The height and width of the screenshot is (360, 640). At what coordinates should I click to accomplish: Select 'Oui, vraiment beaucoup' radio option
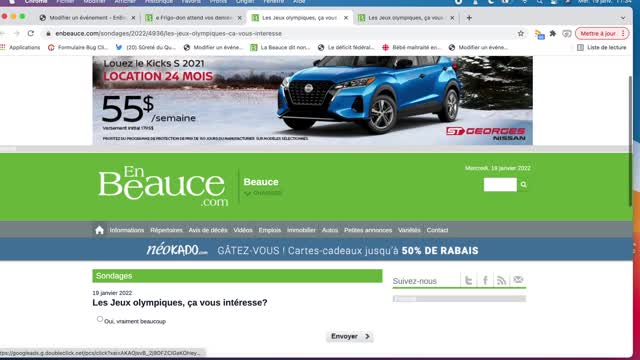point(100,319)
